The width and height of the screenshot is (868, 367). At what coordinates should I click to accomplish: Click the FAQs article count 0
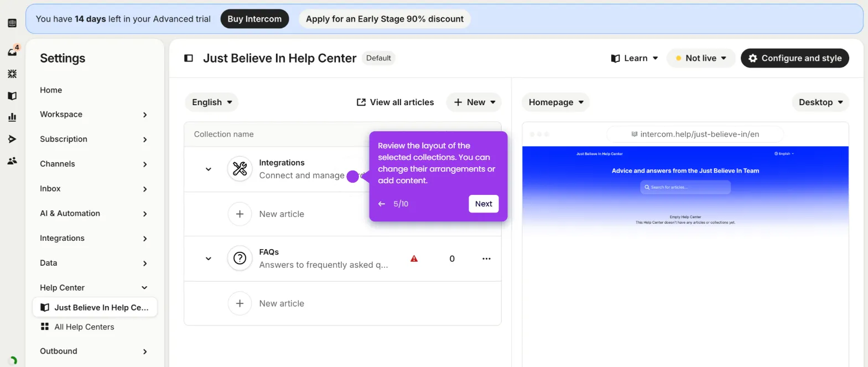pyautogui.click(x=452, y=259)
